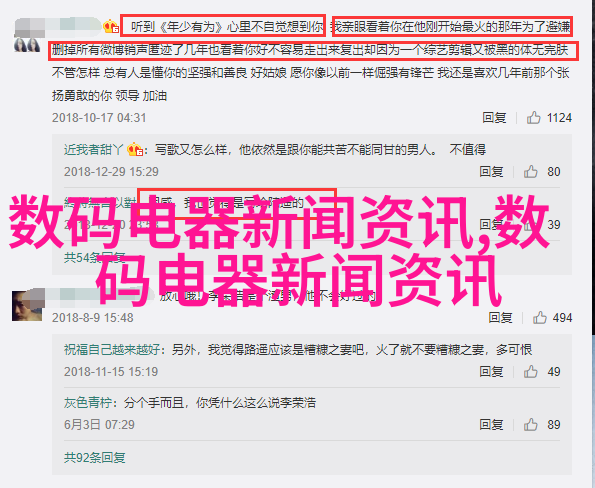This screenshot has height=488, width=595.
Task: Open the 近我者甜丫 user profile link
Action: (93, 150)
